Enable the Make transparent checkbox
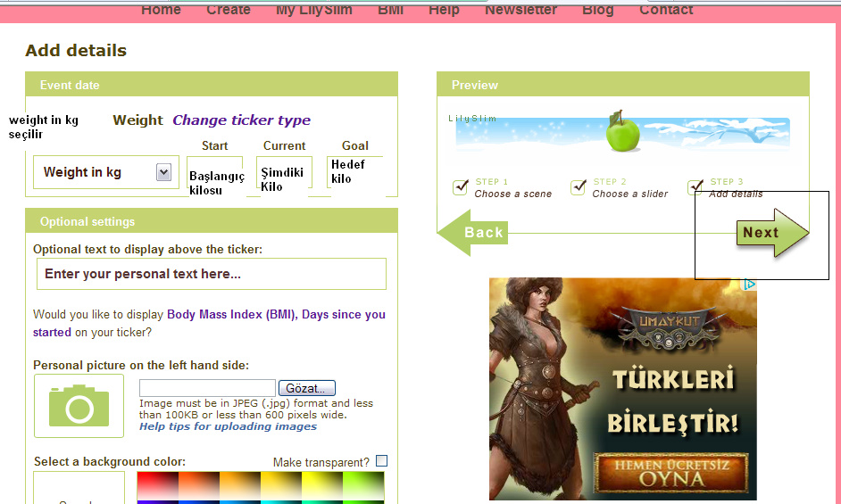The image size is (841, 504). tap(382, 461)
